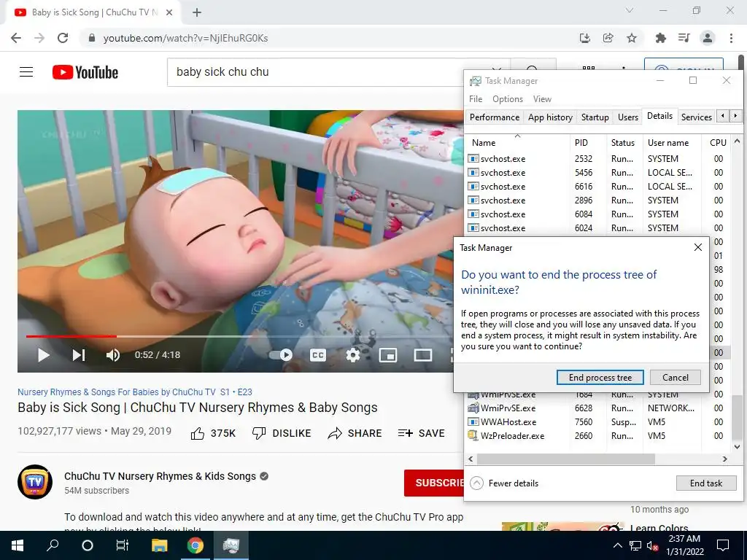Like the video with thumbs up
The image size is (747, 560).
pos(213,433)
